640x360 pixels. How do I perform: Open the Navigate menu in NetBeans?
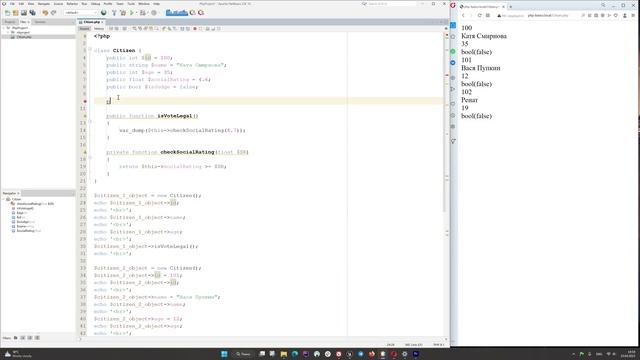coord(44,4)
